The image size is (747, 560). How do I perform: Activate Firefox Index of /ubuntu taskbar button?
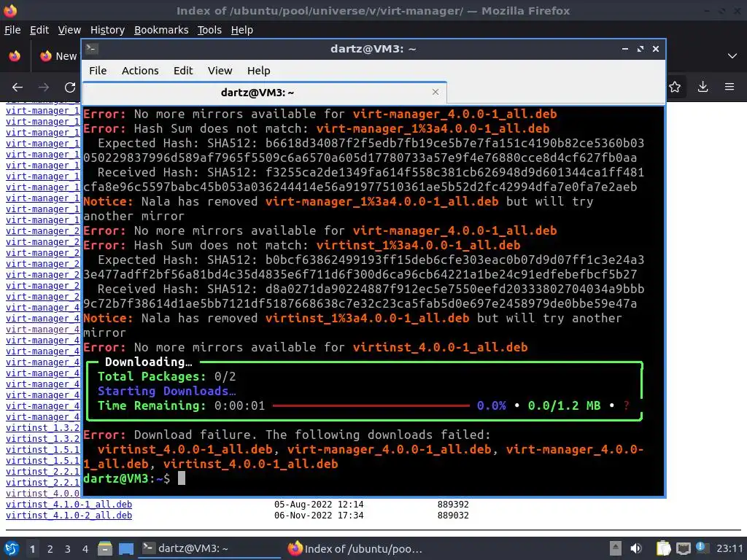(355, 548)
